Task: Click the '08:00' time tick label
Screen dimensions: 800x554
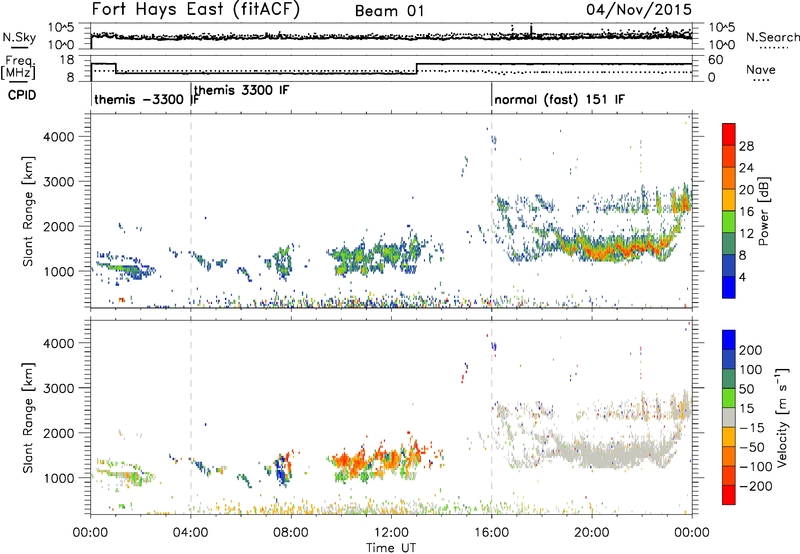Action: [x=290, y=533]
